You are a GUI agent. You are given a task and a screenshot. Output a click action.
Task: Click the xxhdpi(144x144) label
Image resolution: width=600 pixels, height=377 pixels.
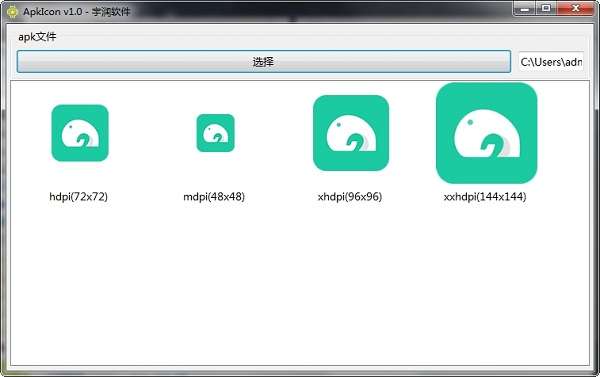pyautogui.click(x=485, y=197)
